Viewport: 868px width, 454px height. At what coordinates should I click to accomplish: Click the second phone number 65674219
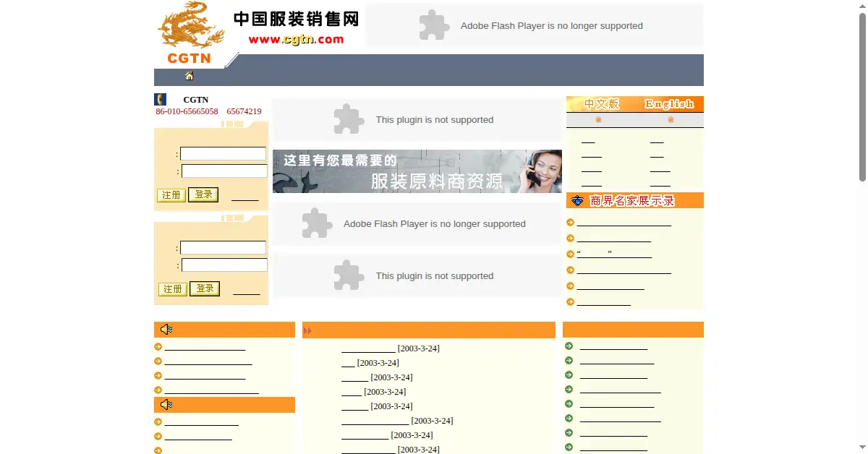(x=244, y=111)
